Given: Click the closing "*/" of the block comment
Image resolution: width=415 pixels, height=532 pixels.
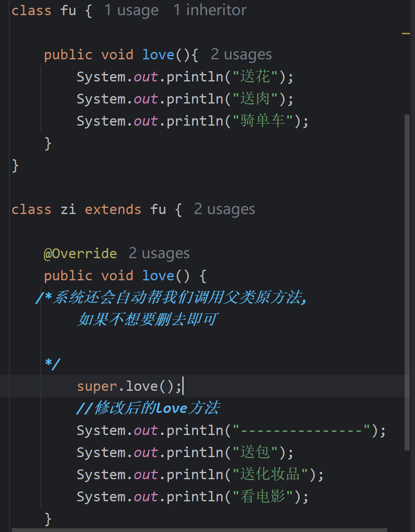Looking at the screenshot, I should (x=53, y=363).
